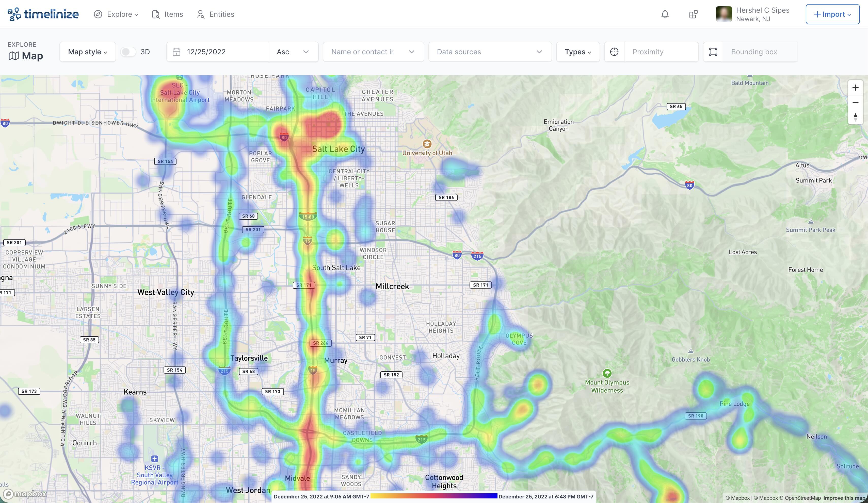Click the bounding box icon
This screenshot has width=868, height=503.
(713, 52)
